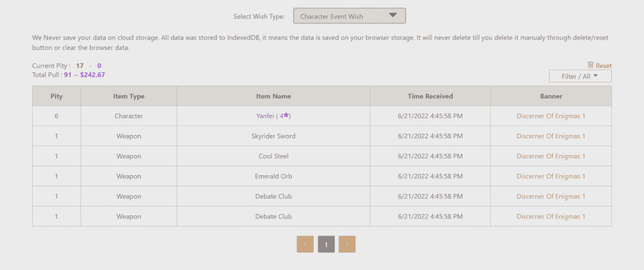Viewport: 644px width, 270px height.
Task: Go to the next page arrow
Action: click(x=347, y=244)
